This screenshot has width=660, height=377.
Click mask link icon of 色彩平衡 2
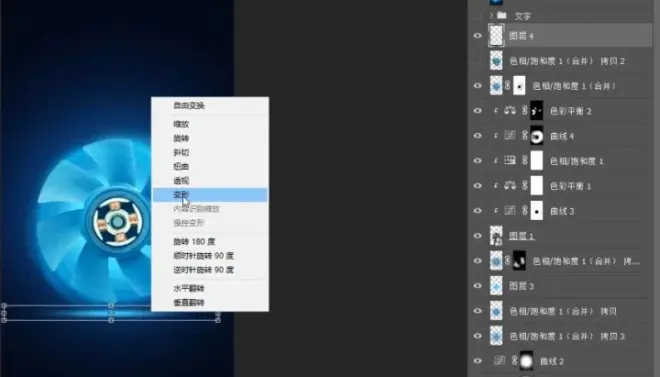coord(524,111)
